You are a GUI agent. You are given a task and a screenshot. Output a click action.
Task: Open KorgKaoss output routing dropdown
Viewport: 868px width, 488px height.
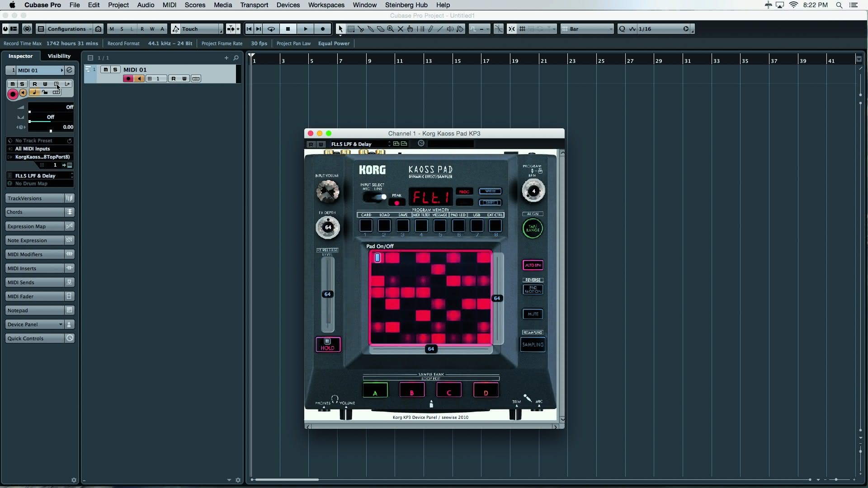click(40, 157)
